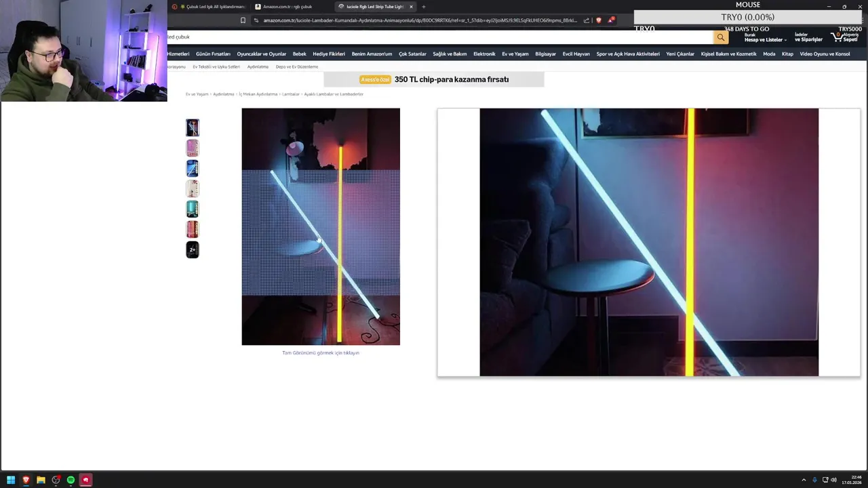Viewport: 868px width, 488px height.
Task: Open the red recording app in the taskbar
Action: point(85,480)
